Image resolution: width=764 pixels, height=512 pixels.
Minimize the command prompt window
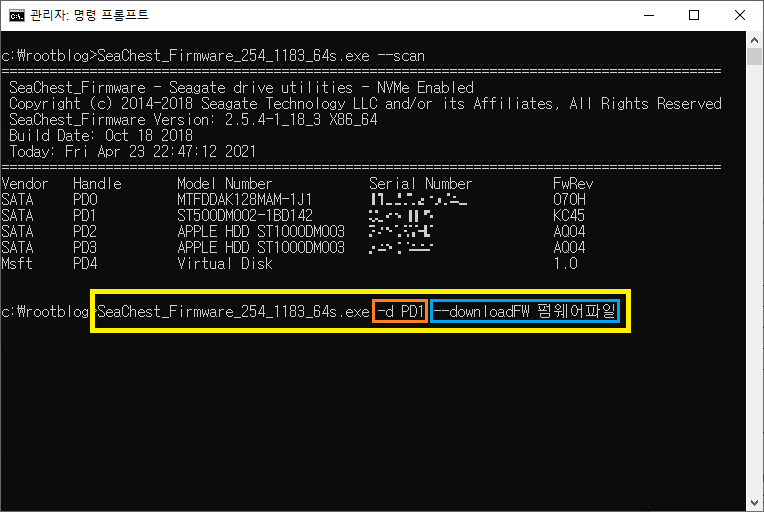pos(649,16)
